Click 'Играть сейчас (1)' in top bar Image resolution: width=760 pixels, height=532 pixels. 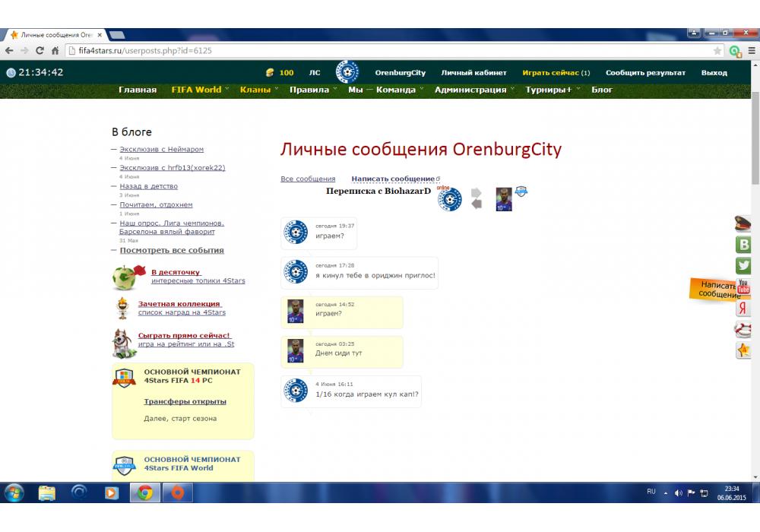(556, 73)
